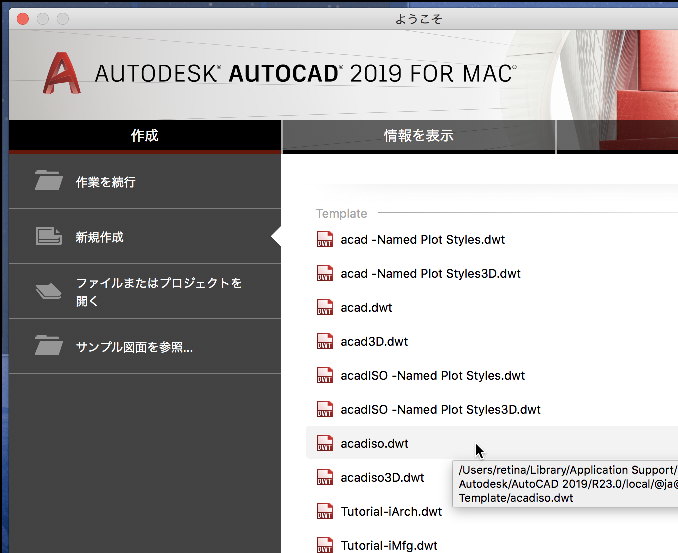Click the folder icon beside サンプル図面を参照
Image resolution: width=678 pixels, height=553 pixels.
point(48,345)
